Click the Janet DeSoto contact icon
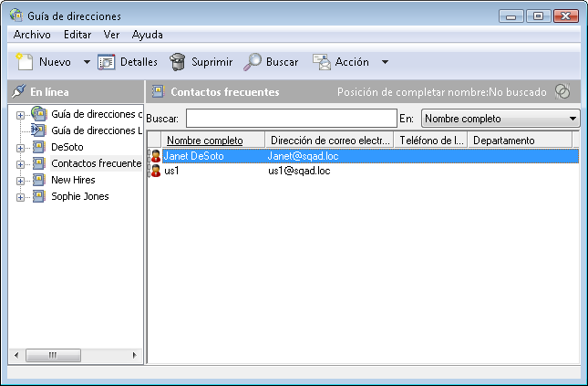The image size is (588, 386). point(155,156)
